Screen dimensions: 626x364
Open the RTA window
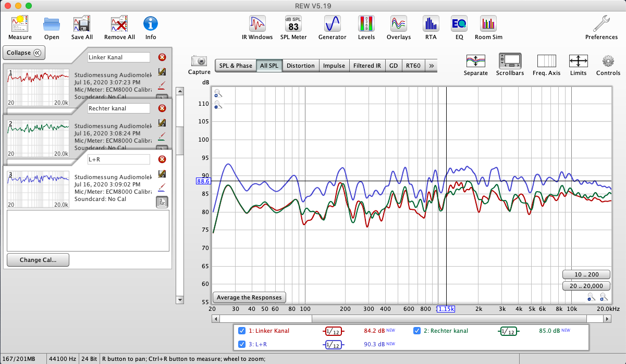pyautogui.click(x=431, y=28)
